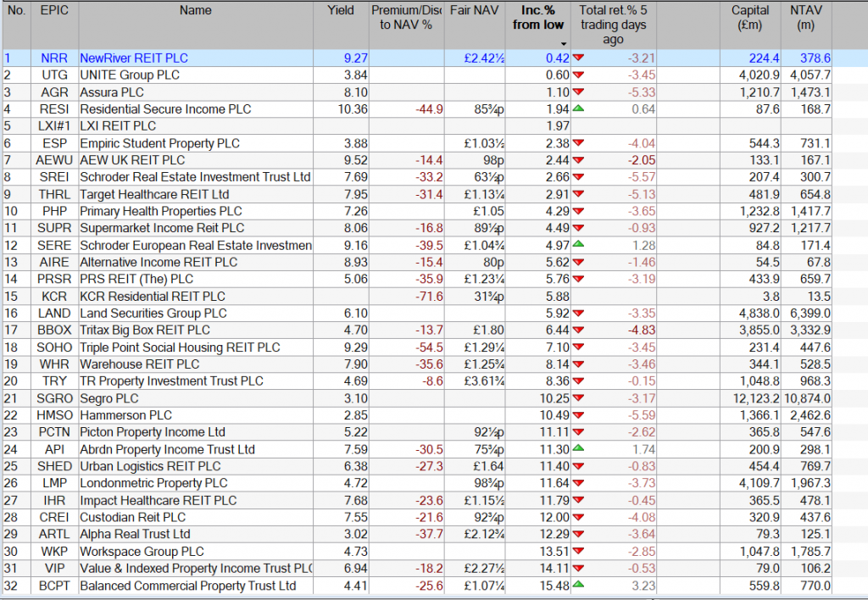This screenshot has height=600, width=868.
Task: Select Supermarket Income Reit PLC name
Action: coord(162,228)
